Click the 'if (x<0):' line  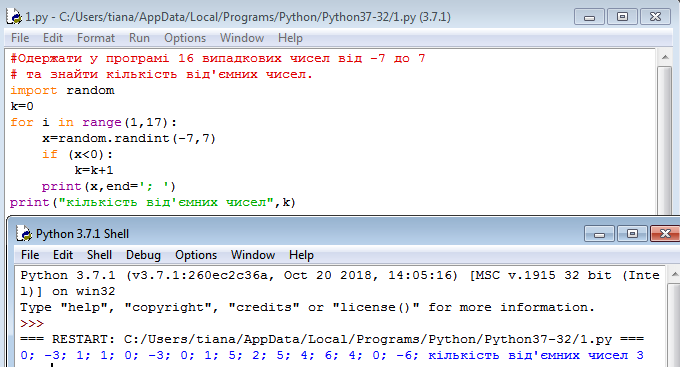tap(77, 154)
